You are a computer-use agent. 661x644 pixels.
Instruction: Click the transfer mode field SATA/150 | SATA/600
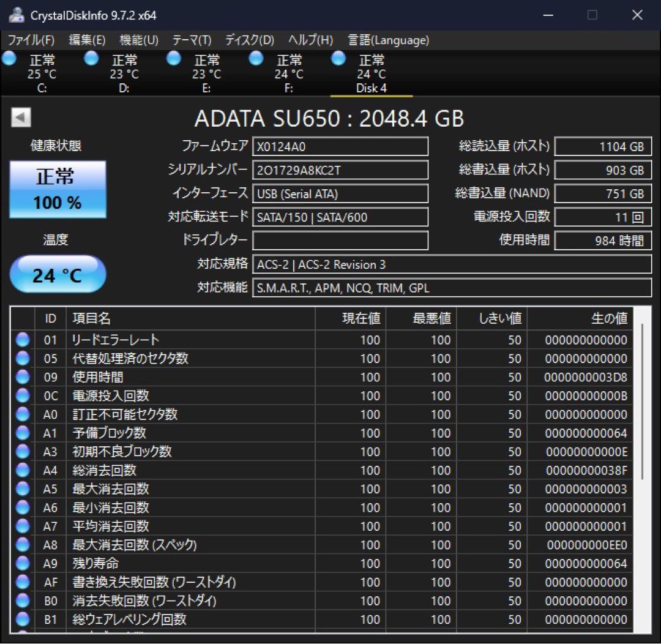pos(340,217)
